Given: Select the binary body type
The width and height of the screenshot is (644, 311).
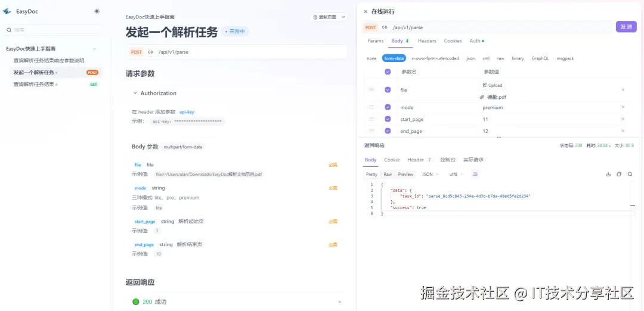Looking at the screenshot, I should click(x=518, y=58).
